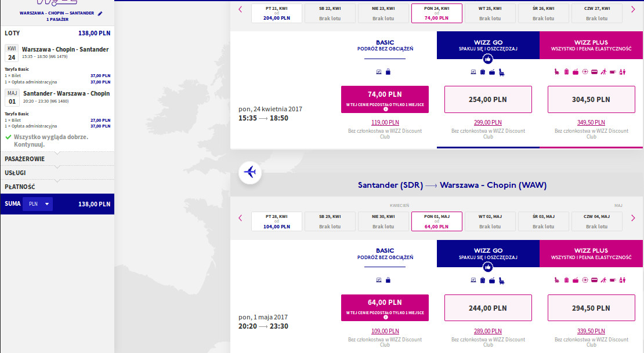The width and height of the screenshot is (644, 353).
Task: Click the Wszystko wygląda dobrze. Kontynuuj. message
Action: tap(51, 141)
